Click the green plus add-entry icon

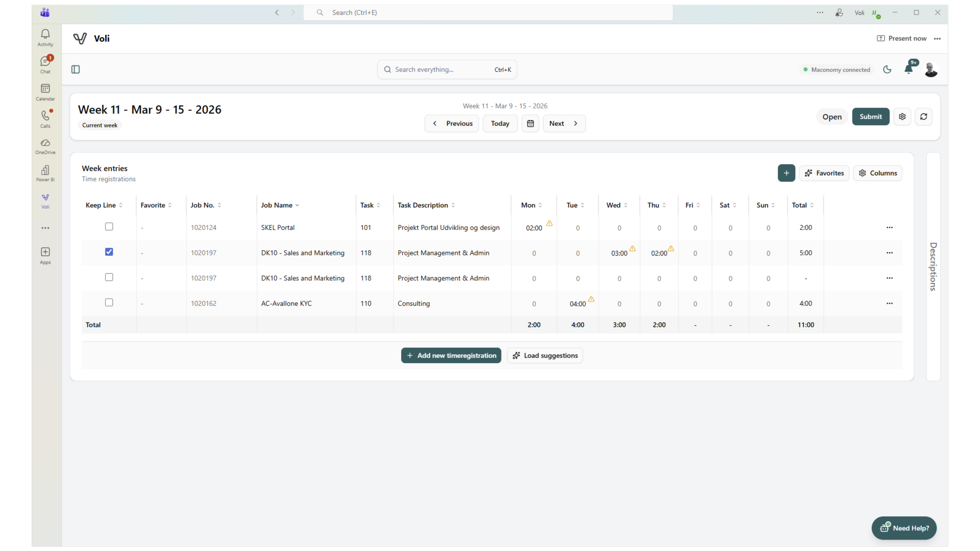tap(786, 173)
